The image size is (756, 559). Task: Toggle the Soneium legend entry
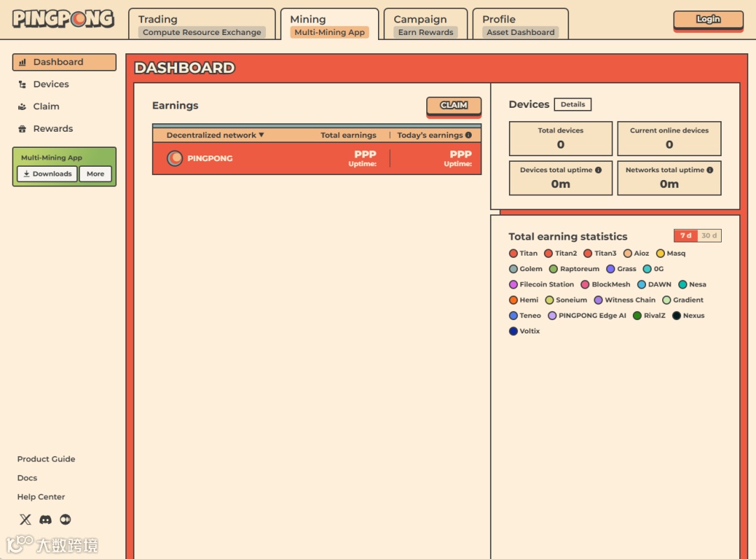pos(566,300)
